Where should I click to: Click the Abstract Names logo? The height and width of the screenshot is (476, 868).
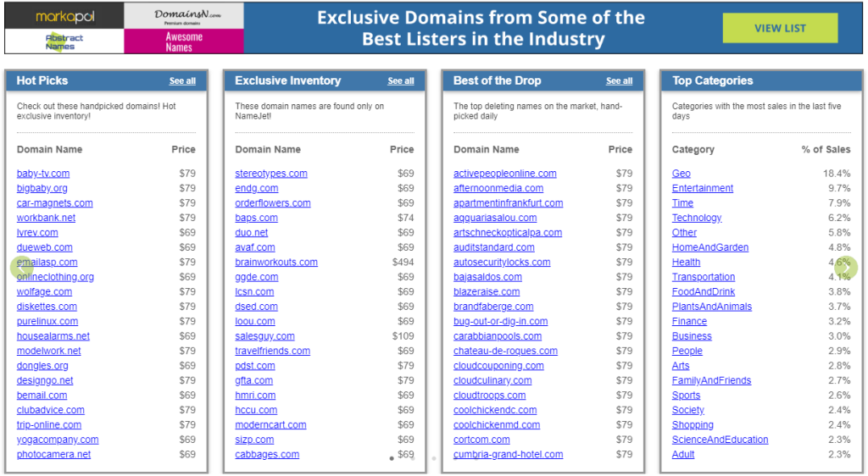64,42
